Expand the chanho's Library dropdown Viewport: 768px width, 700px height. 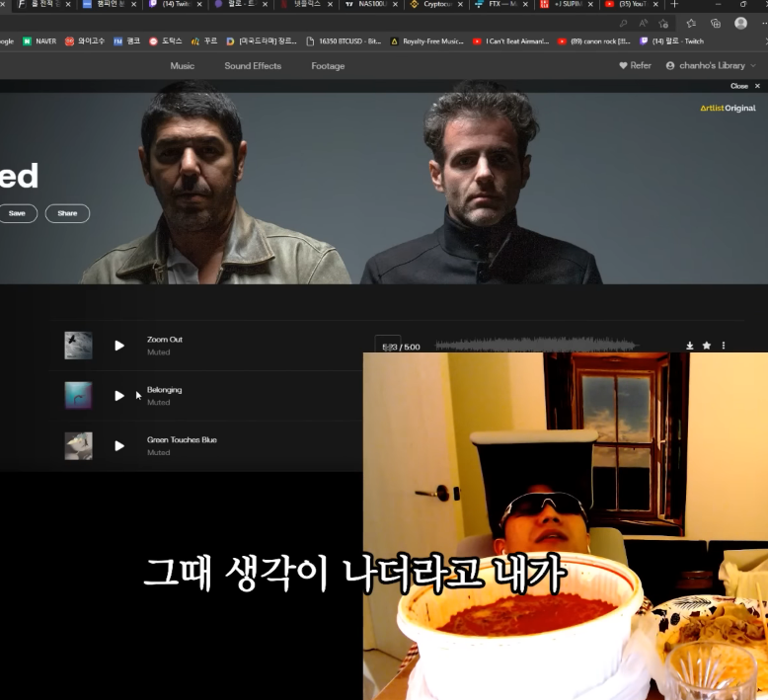point(711,65)
